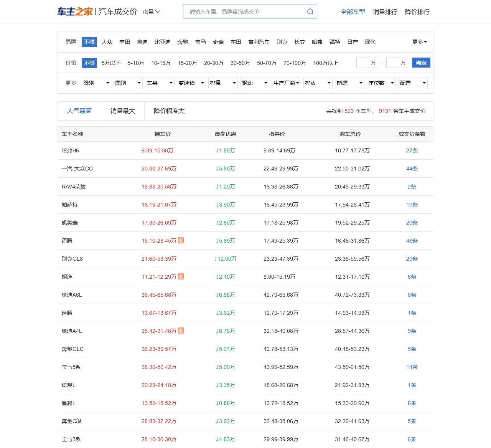This screenshot has width=491, height=448.
Task: Filter by brand 吉利汽车
Action: [x=259, y=42]
